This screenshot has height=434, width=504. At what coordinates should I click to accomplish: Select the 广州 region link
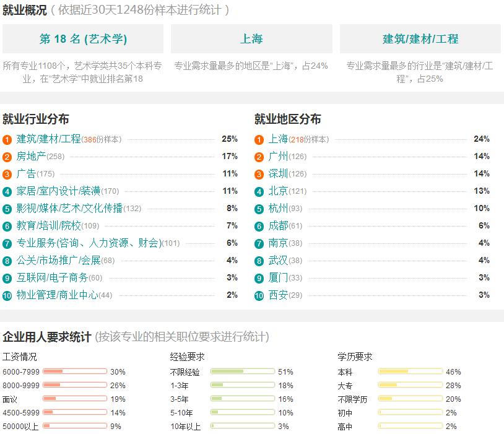point(279,156)
